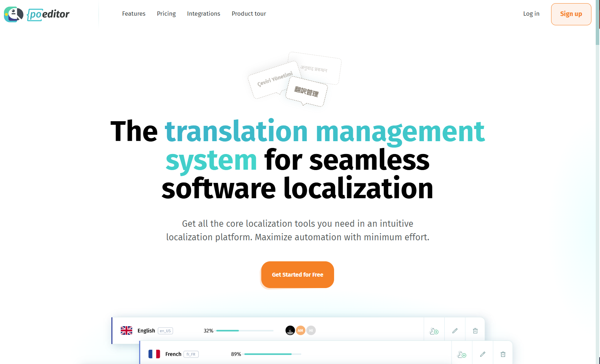This screenshot has width=600, height=364.
Task: Click the Japanese text speech bubble
Action: (x=307, y=92)
